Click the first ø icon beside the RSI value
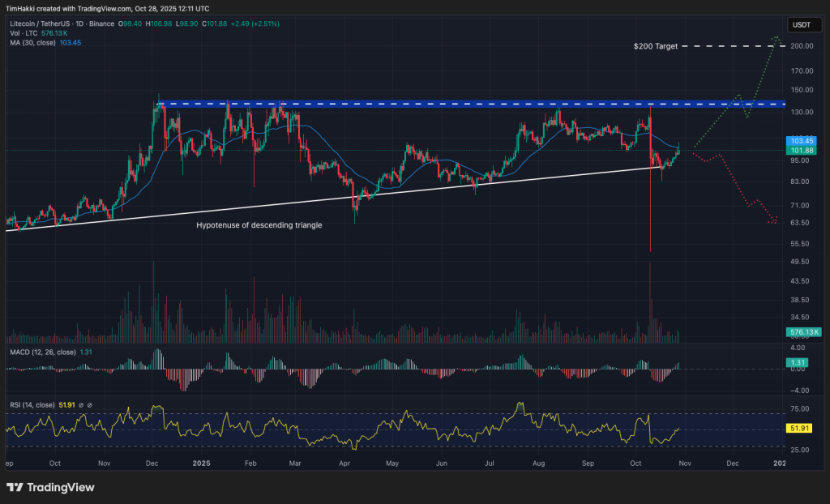Viewport: 830px width, 504px height. click(x=81, y=404)
